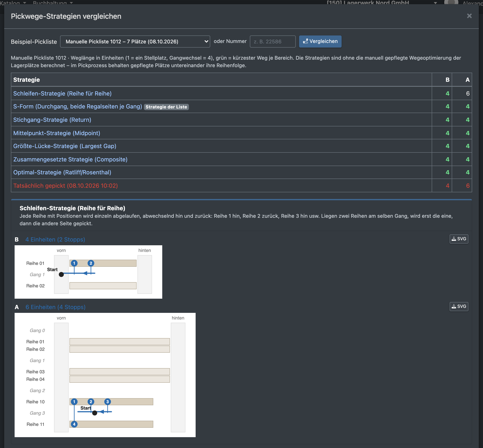Image resolution: width=483 pixels, height=448 pixels.
Task: Open Schleifen-Strategie (Reihe für Reihe) link
Action: click(x=62, y=94)
